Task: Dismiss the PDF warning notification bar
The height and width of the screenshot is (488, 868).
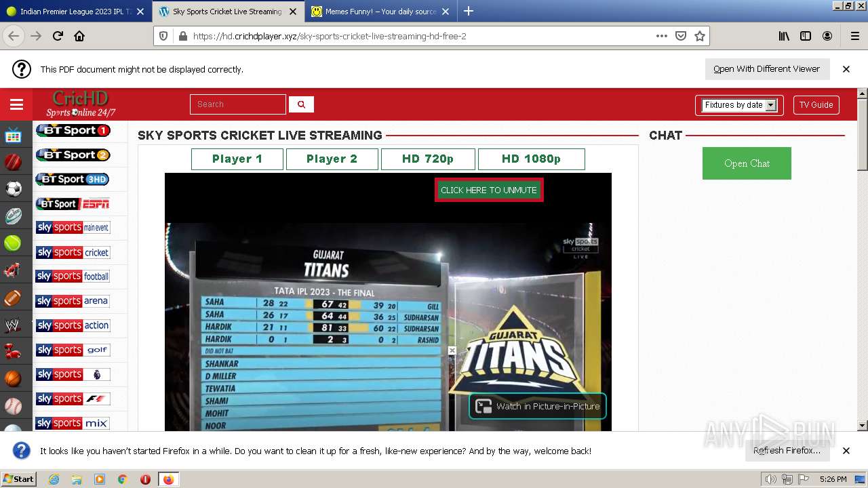Action: [x=846, y=69]
